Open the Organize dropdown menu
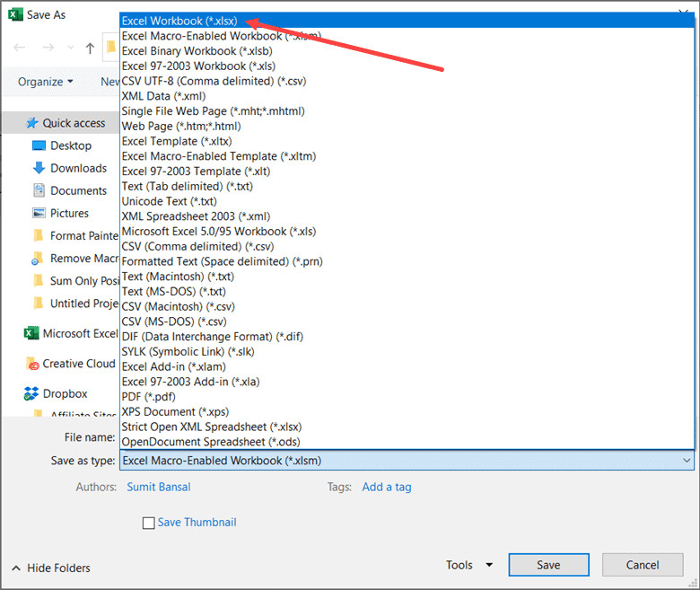Screen dimensions: 700x590 click(x=45, y=82)
